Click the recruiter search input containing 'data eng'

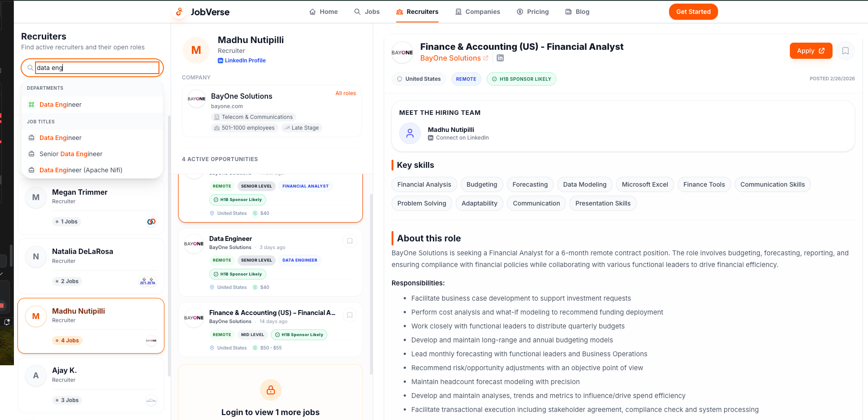pos(96,68)
